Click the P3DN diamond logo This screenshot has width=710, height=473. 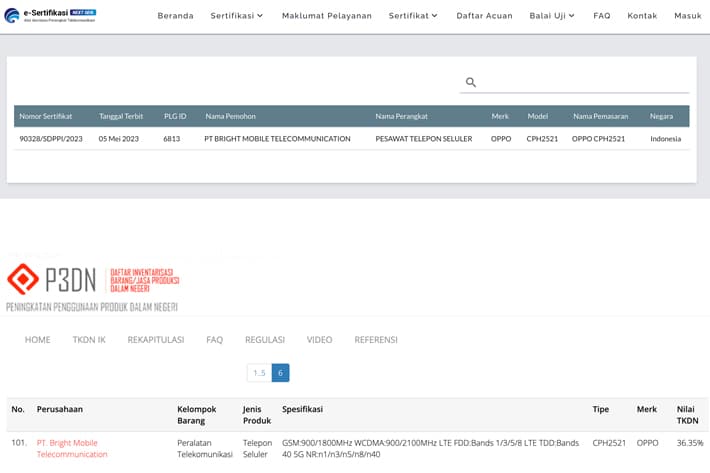[23, 279]
